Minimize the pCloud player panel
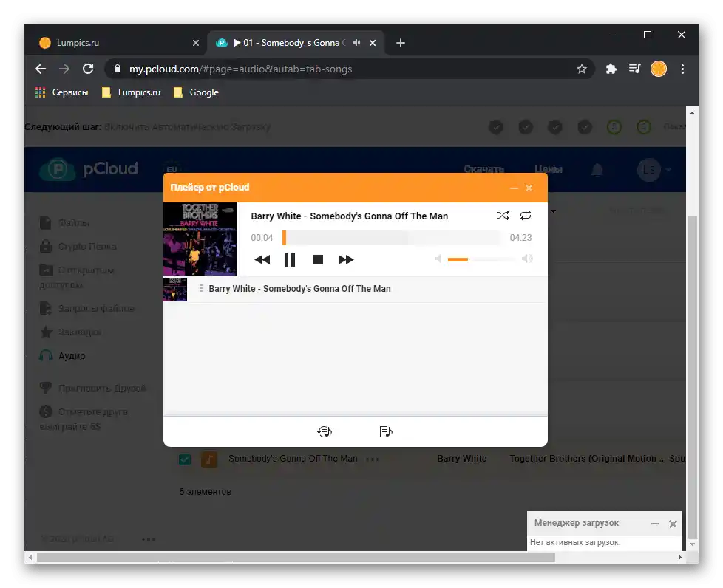 [x=514, y=188]
